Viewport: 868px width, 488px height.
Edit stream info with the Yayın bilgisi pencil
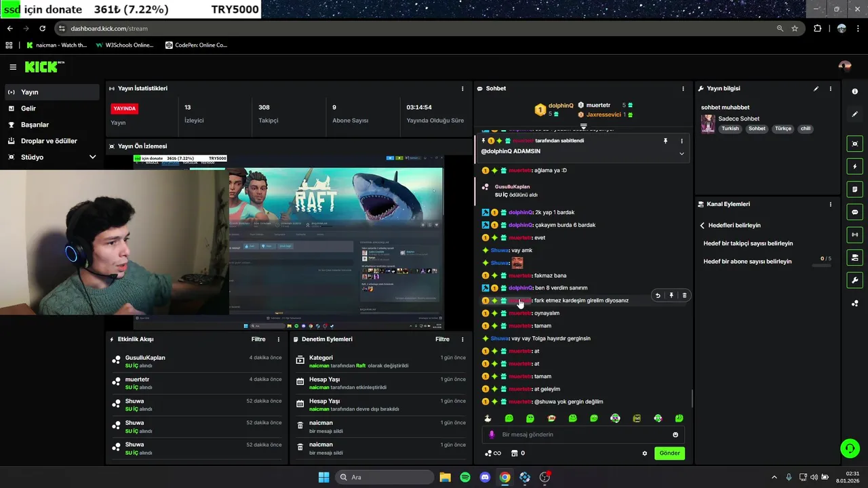(x=816, y=89)
